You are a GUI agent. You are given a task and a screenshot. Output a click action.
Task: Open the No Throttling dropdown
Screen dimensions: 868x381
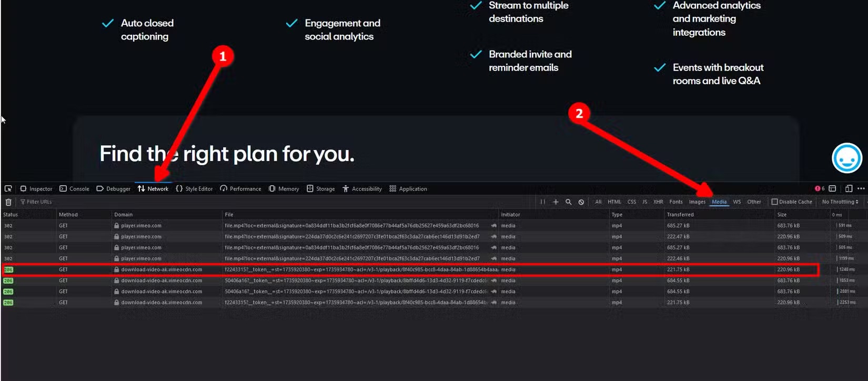pyautogui.click(x=840, y=202)
